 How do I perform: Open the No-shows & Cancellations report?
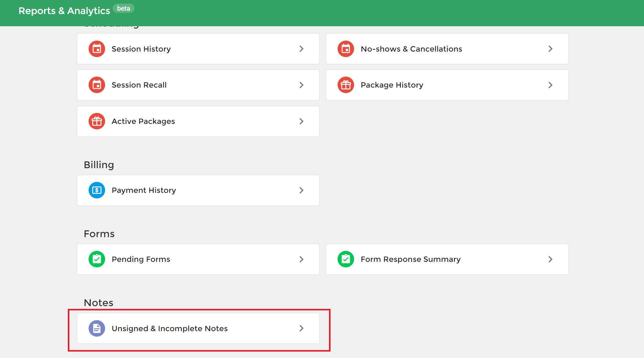tap(447, 49)
